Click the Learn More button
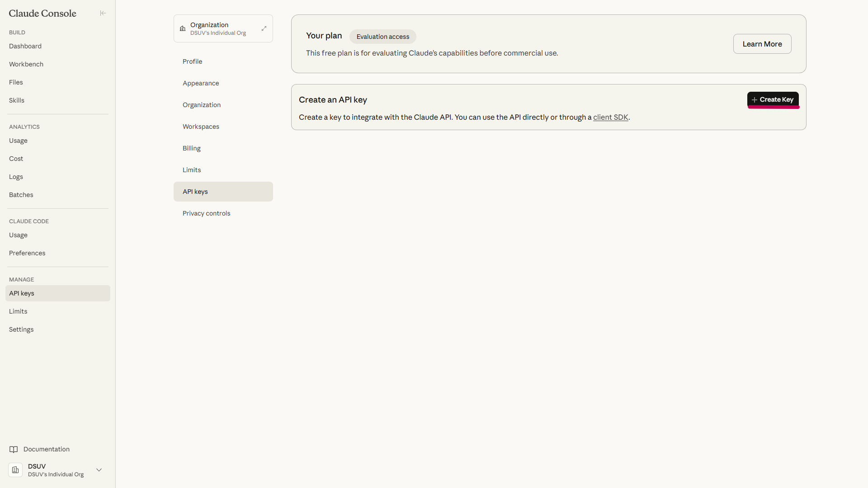This screenshot has height=488, width=868. pyautogui.click(x=762, y=44)
